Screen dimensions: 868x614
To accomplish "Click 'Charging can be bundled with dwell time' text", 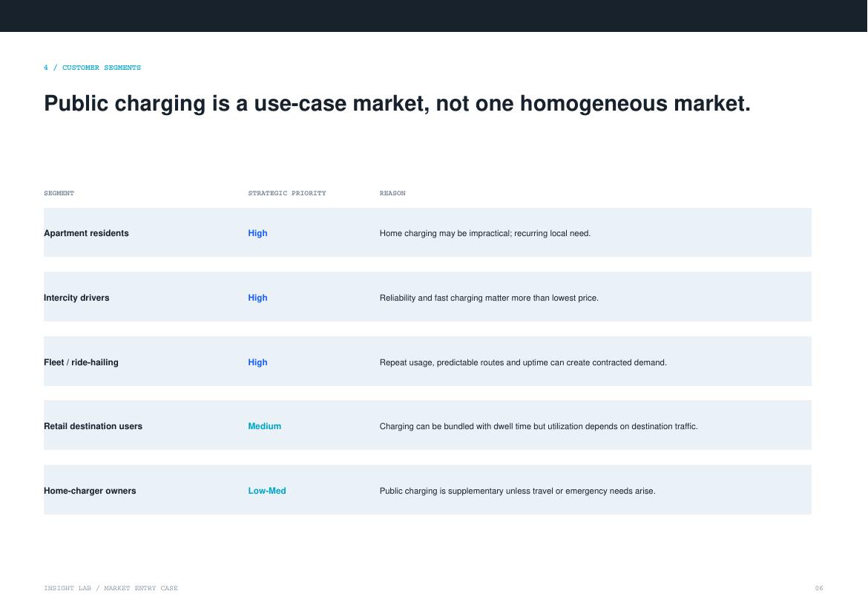I will (x=539, y=426).
